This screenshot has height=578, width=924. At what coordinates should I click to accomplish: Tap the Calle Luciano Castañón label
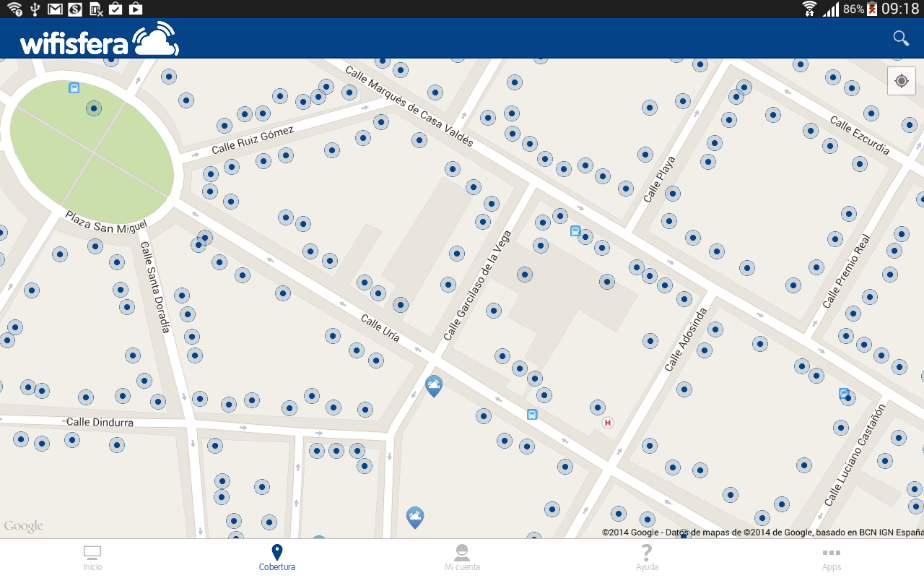855,455
